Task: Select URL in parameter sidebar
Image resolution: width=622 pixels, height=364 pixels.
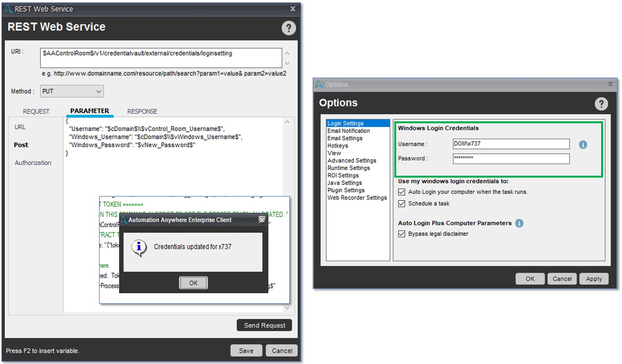Action: (20, 127)
